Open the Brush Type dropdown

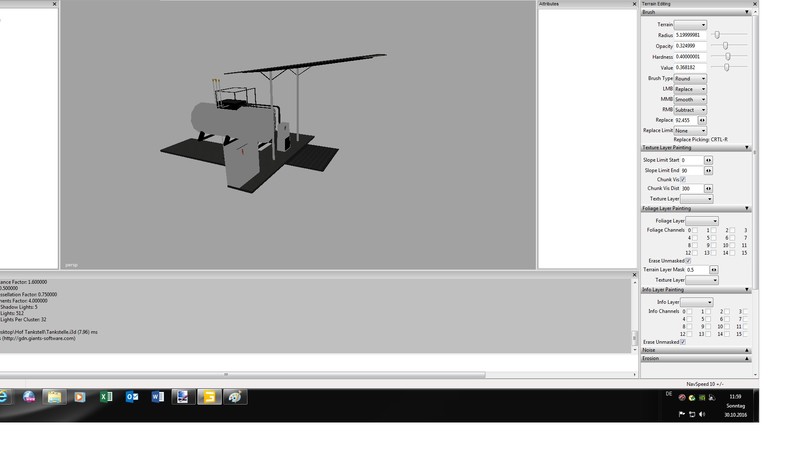coord(690,78)
